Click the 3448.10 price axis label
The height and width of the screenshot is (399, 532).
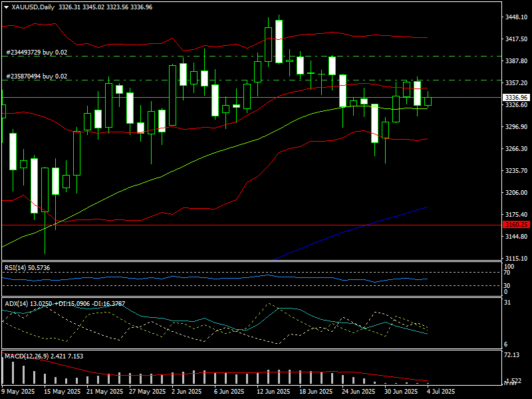point(516,18)
